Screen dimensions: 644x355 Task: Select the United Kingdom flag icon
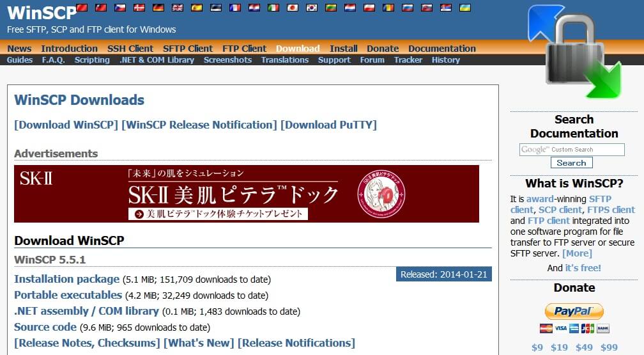click(x=178, y=8)
